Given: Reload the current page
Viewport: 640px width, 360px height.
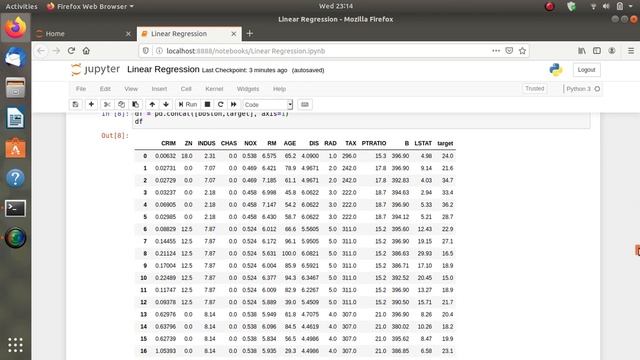Looking at the screenshot, I should pyautogui.click(x=71, y=51).
